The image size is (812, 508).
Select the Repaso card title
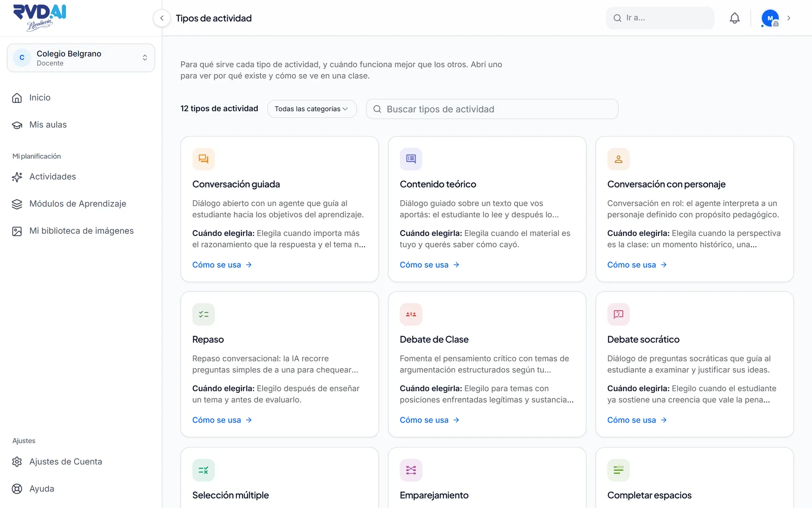point(208,339)
